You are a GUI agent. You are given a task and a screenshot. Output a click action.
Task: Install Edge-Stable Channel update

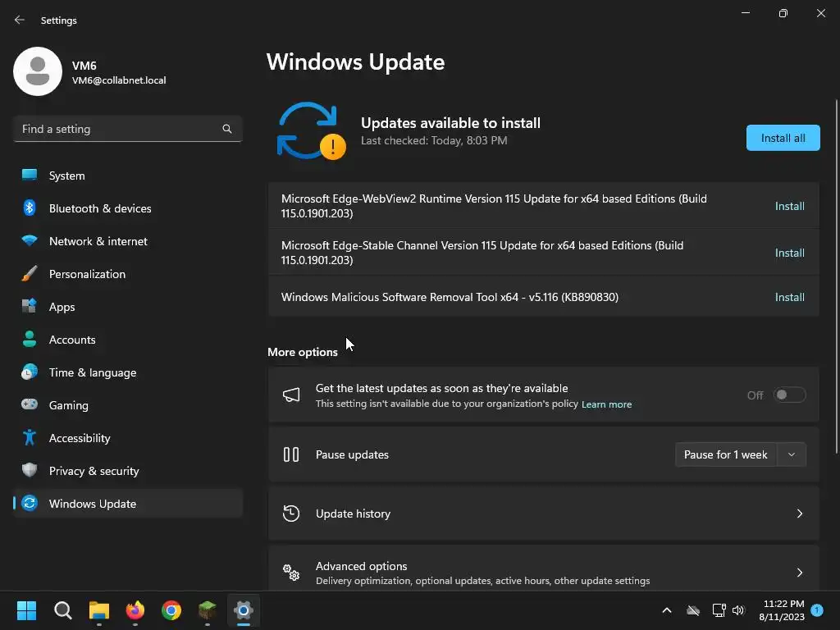[x=790, y=253]
